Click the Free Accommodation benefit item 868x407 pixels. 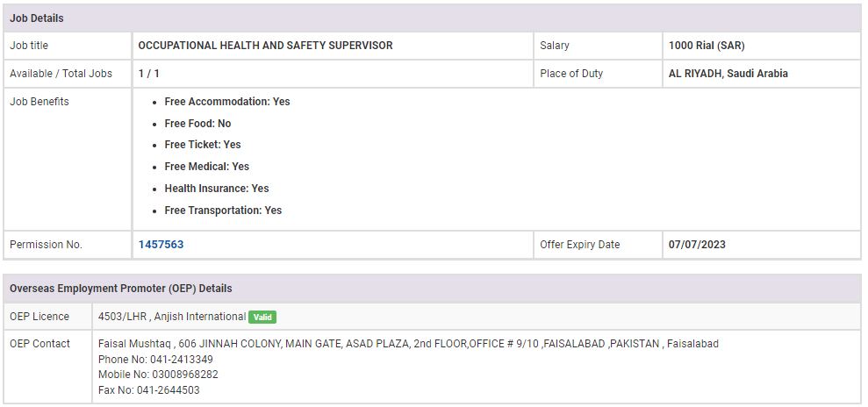[226, 102]
